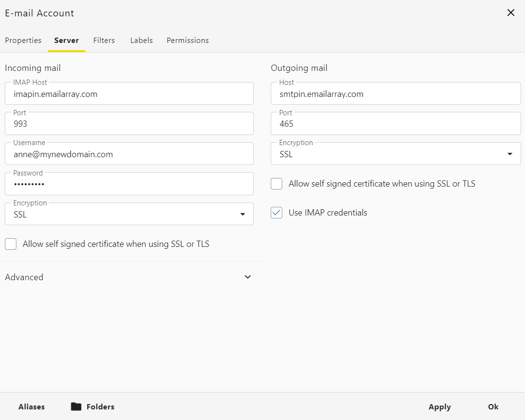
Task: Open the Aliases settings
Action: click(31, 406)
